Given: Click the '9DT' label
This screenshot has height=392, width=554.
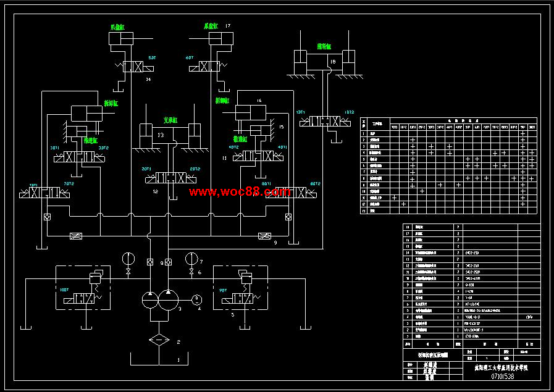Looking at the screenshot, I should click(x=223, y=290).
